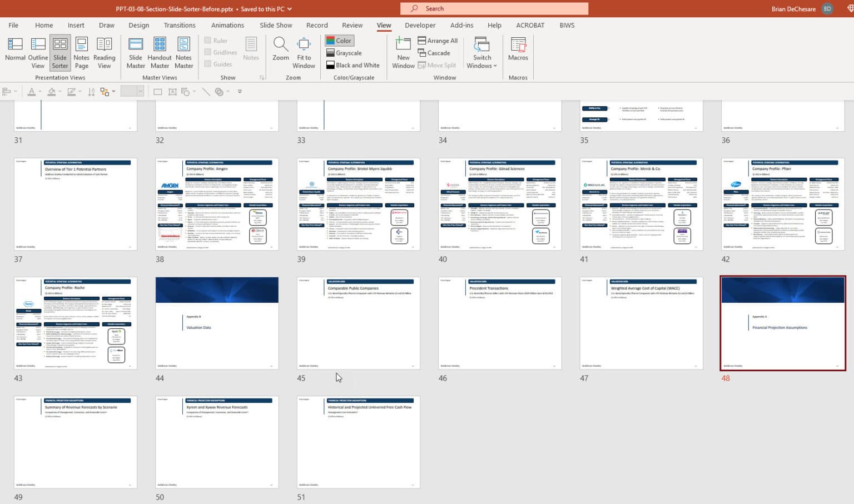Click Fit to Window
854x504 pixels.
tap(304, 50)
